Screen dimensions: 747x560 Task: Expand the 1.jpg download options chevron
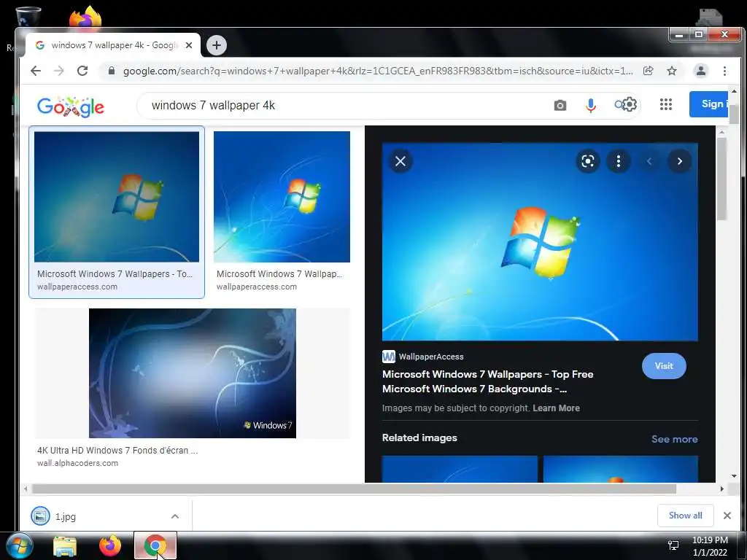click(x=175, y=516)
